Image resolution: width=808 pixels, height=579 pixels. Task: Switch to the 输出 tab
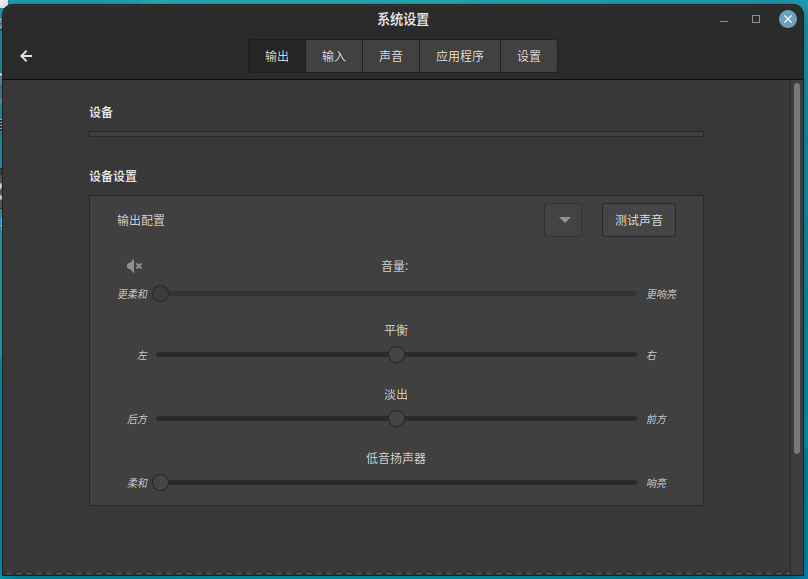(277, 56)
